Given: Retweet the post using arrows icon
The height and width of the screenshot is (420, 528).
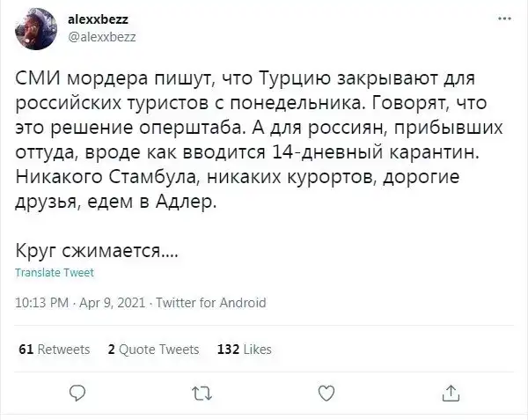Looking at the screenshot, I should point(202,391).
